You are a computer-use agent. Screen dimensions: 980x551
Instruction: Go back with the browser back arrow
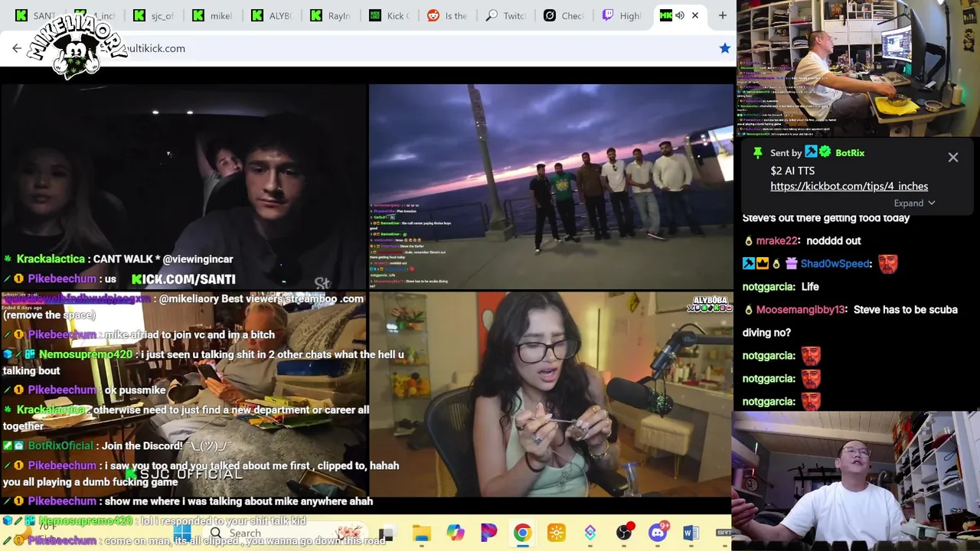pyautogui.click(x=17, y=48)
